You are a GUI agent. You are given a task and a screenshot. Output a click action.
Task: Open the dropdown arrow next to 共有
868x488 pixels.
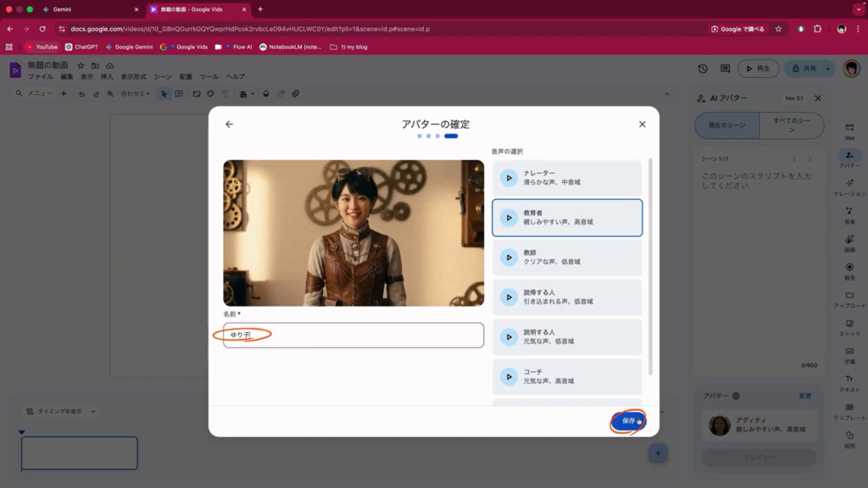pos(828,69)
